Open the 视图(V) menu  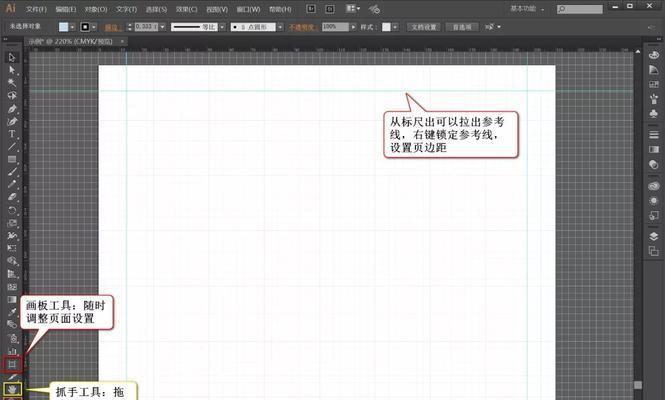(217, 9)
